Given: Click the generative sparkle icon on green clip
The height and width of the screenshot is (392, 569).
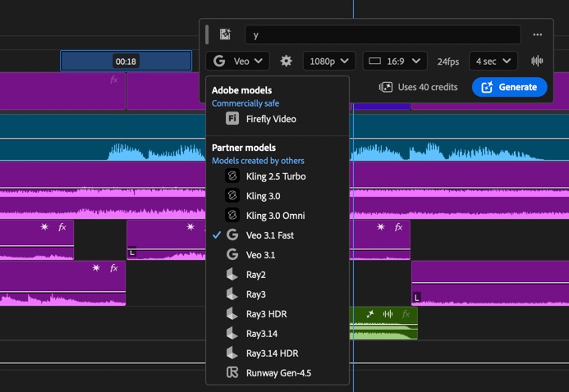Looking at the screenshot, I should 370,314.
